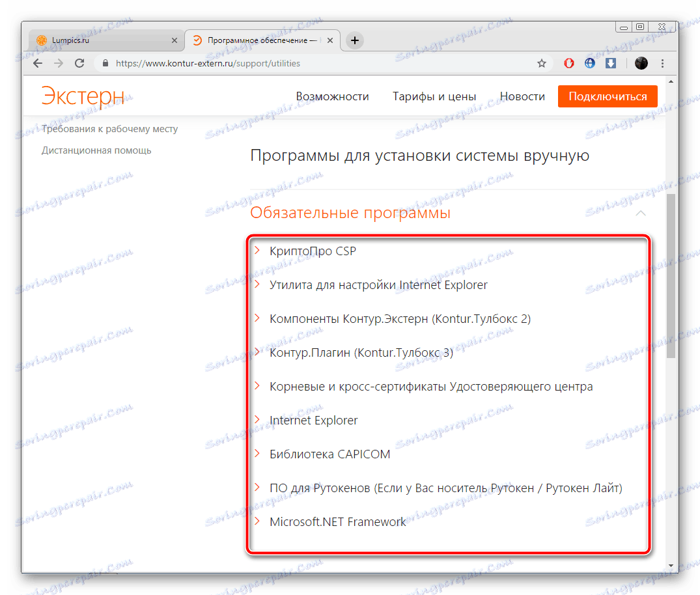
Task: Expand Компоненты Контур.Экстерн (Kontur.Тулбокс 2)
Action: [400, 319]
